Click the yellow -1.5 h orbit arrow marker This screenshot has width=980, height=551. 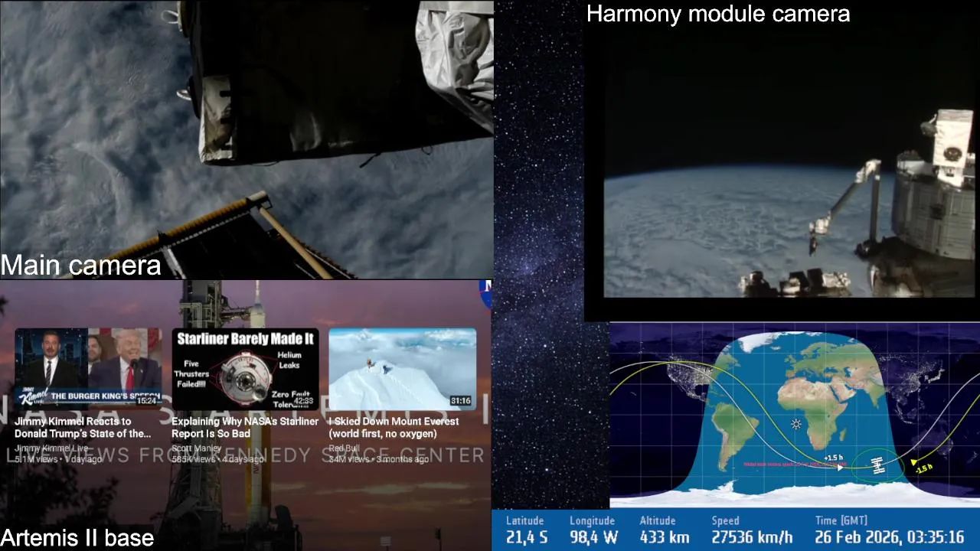point(914,461)
